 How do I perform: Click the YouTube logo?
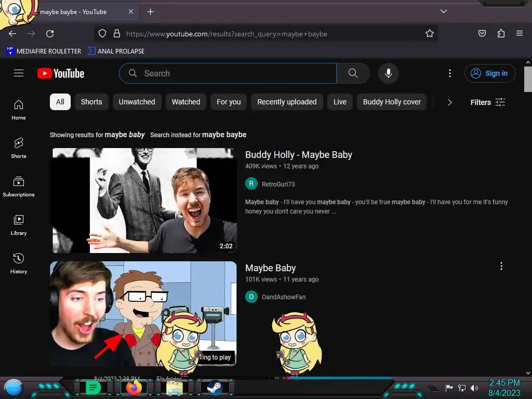(61, 73)
